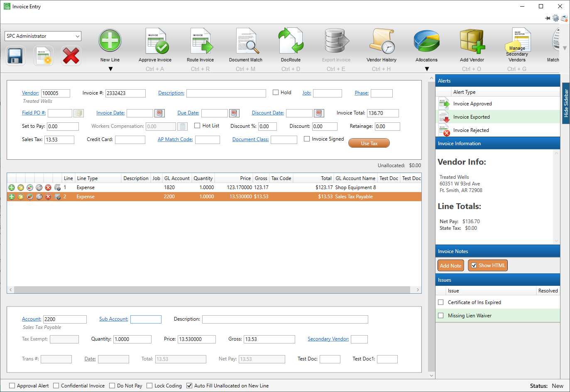The image size is (570, 392).
Task: Click into the Invoice Total field
Action: coord(383,113)
